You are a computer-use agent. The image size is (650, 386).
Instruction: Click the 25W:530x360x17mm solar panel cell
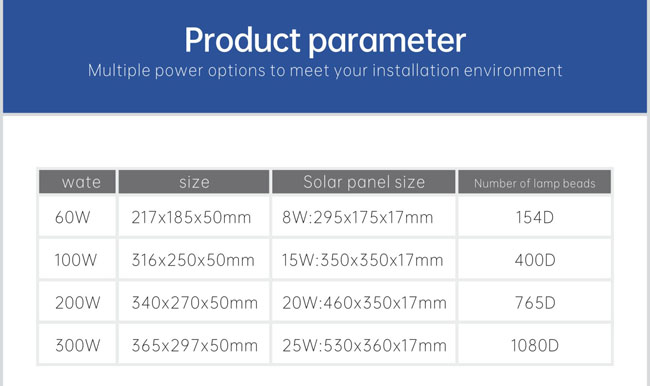(x=364, y=345)
